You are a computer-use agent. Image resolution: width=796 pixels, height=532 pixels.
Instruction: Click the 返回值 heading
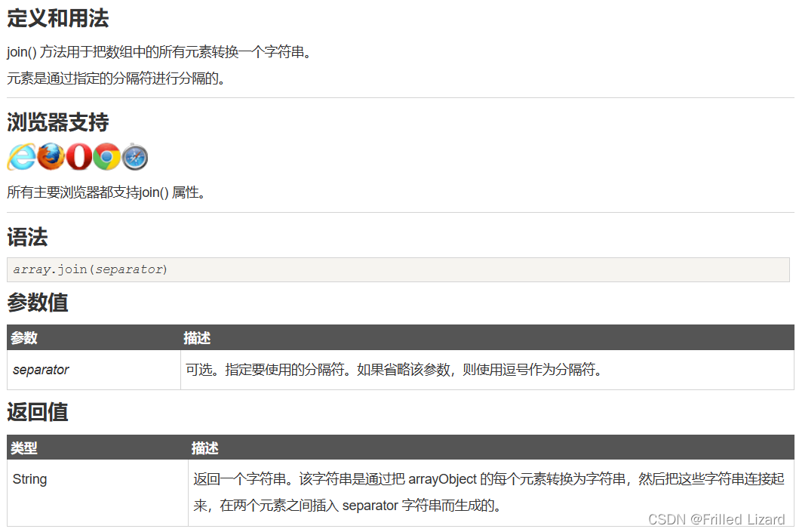click(x=38, y=412)
